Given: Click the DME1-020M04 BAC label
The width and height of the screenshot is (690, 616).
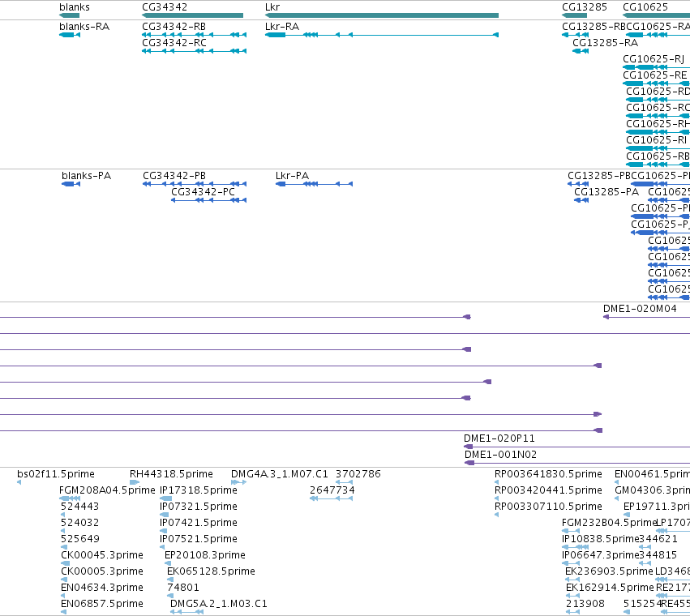Looking at the screenshot, I should click(x=640, y=309).
